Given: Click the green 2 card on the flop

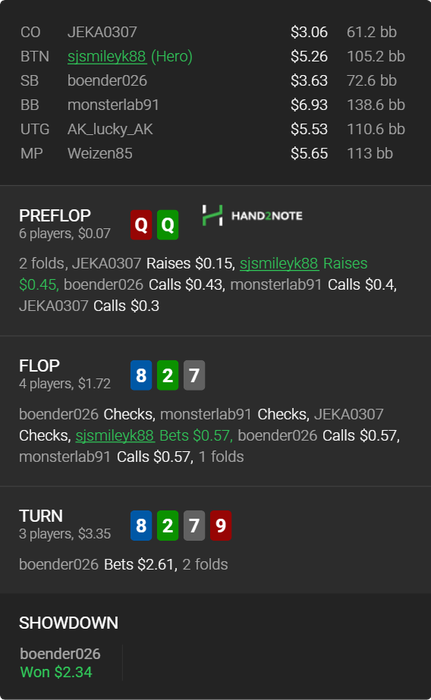Looking at the screenshot, I should click(x=167, y=375).
